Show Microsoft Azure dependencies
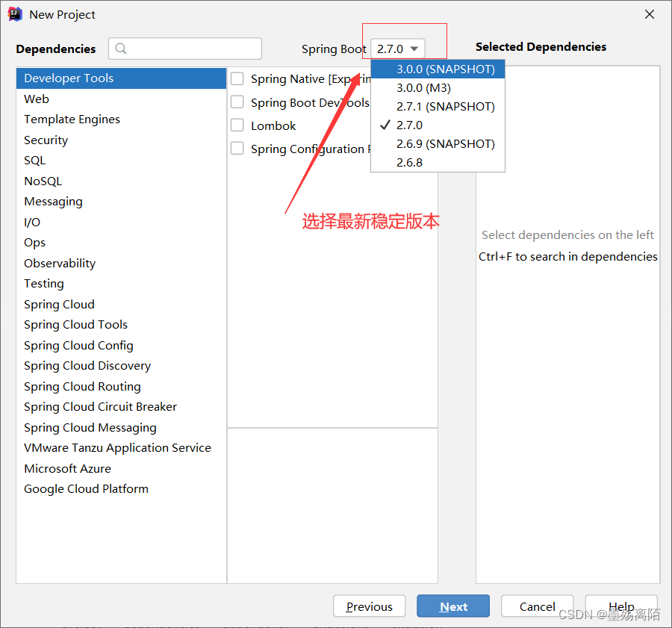 [121, 468]
